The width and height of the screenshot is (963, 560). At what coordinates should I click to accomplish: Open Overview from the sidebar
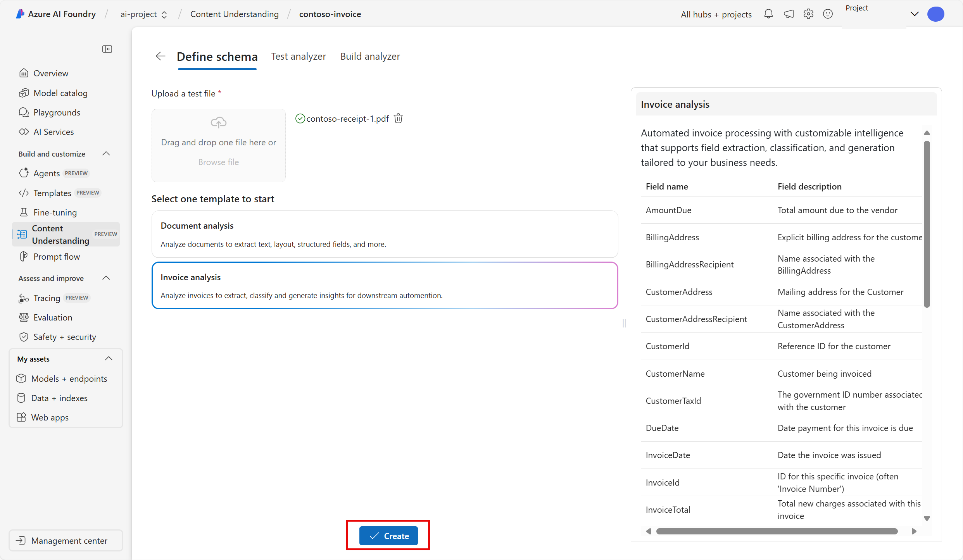[x=51, y=73]
